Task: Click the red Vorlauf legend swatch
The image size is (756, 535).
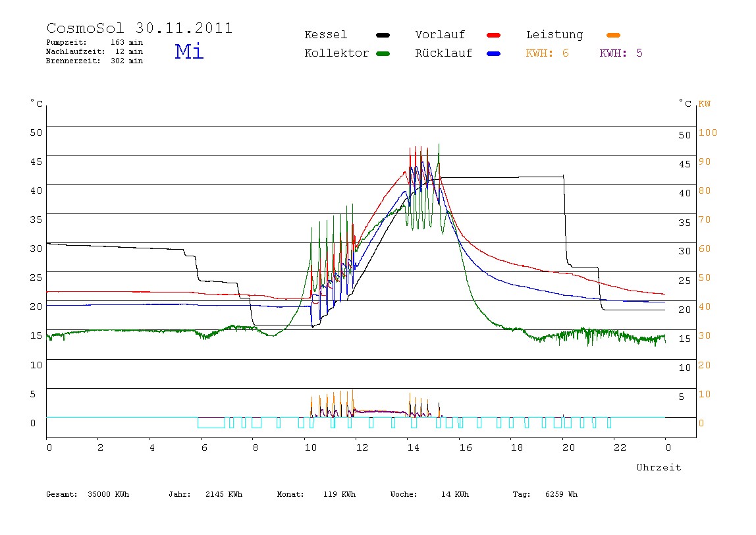Action: point(494,35)
